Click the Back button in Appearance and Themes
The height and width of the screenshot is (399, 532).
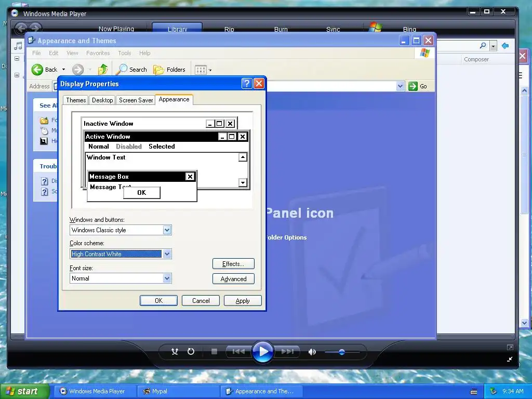[x=45, y=70]
